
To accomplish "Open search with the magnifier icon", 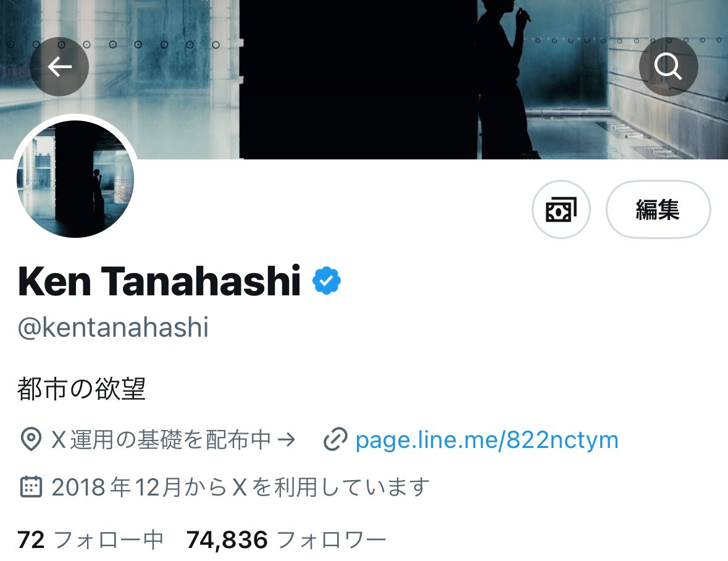I will [668, 67].
